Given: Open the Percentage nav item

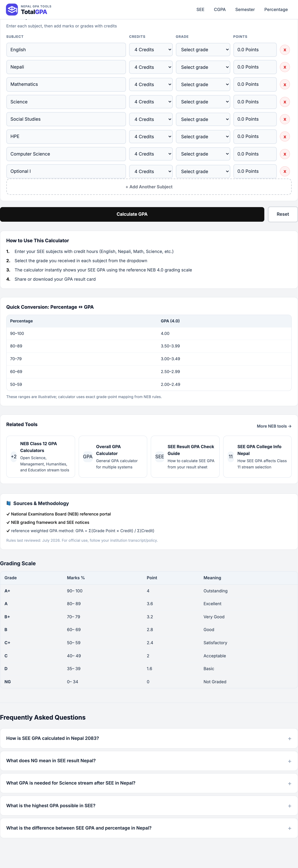Looking at the screenshot, I should (276, 9).
